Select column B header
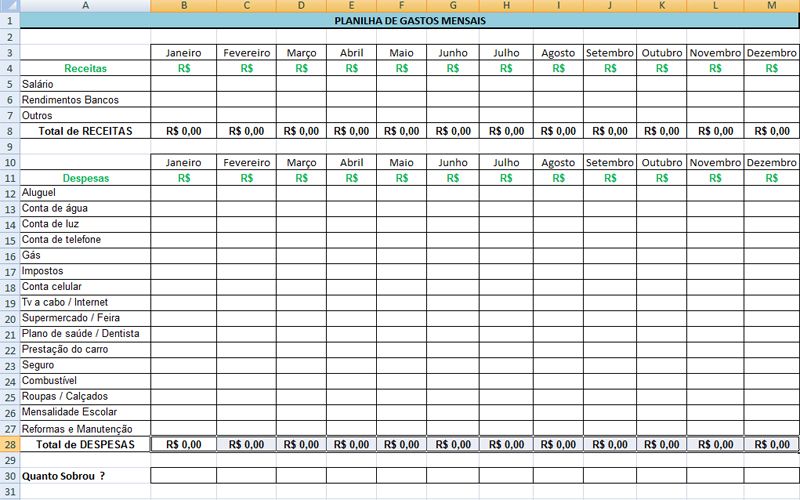This screenshot has width=800, height=500. [x=184, y=6]
